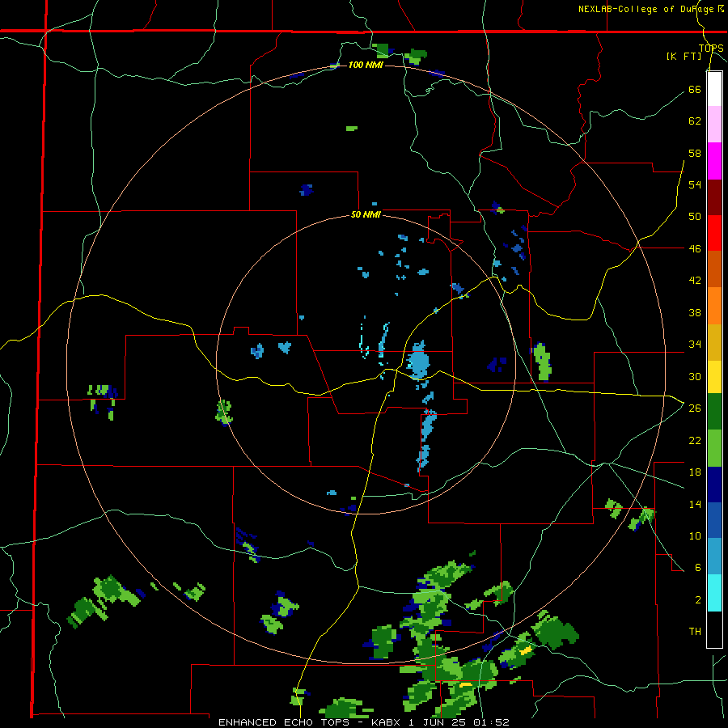728x728 pixels.
Task: Click the dark red legend segment at 54
Action: click(x=714, y=197)
